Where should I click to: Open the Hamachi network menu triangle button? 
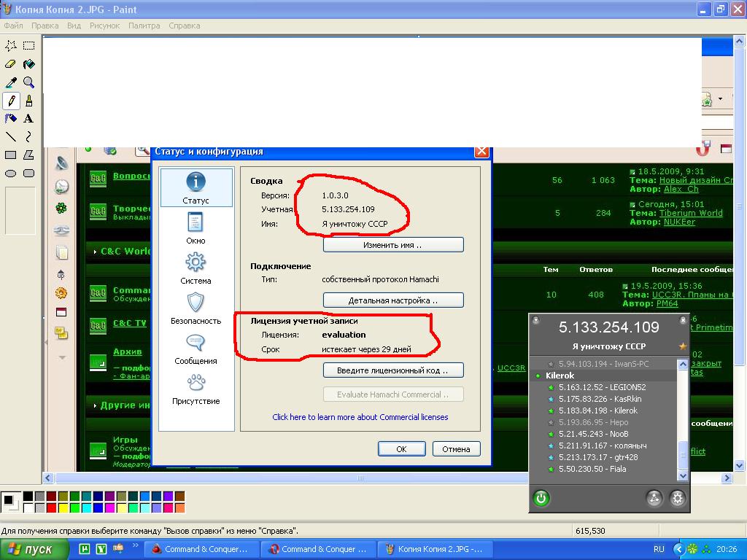coord(654,498)
